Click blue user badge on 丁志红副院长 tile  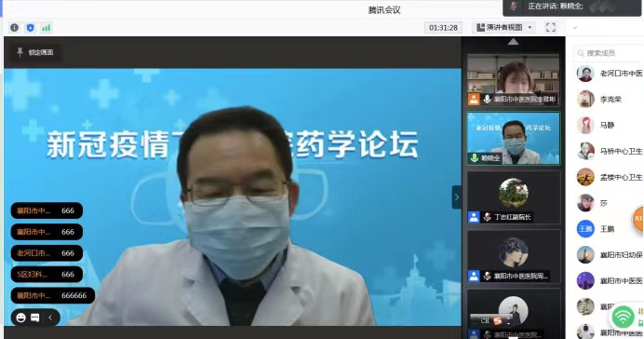tap(474, 217)
